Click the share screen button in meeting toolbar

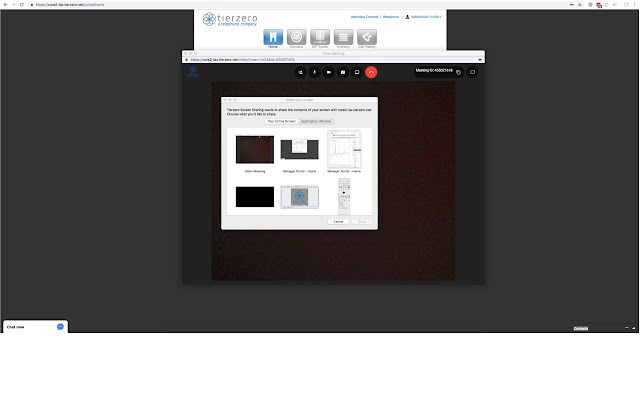(x=357, y=72)
